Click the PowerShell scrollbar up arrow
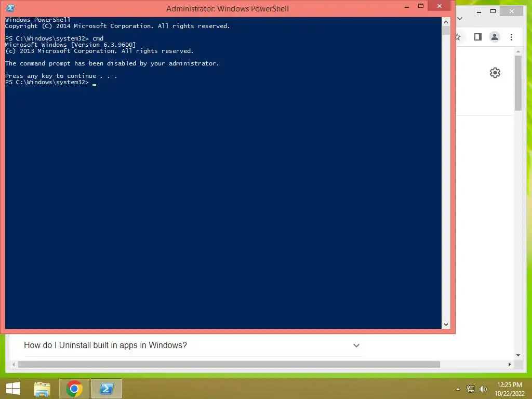The width and height of the screenshot is (532, 399). [446, 22]
